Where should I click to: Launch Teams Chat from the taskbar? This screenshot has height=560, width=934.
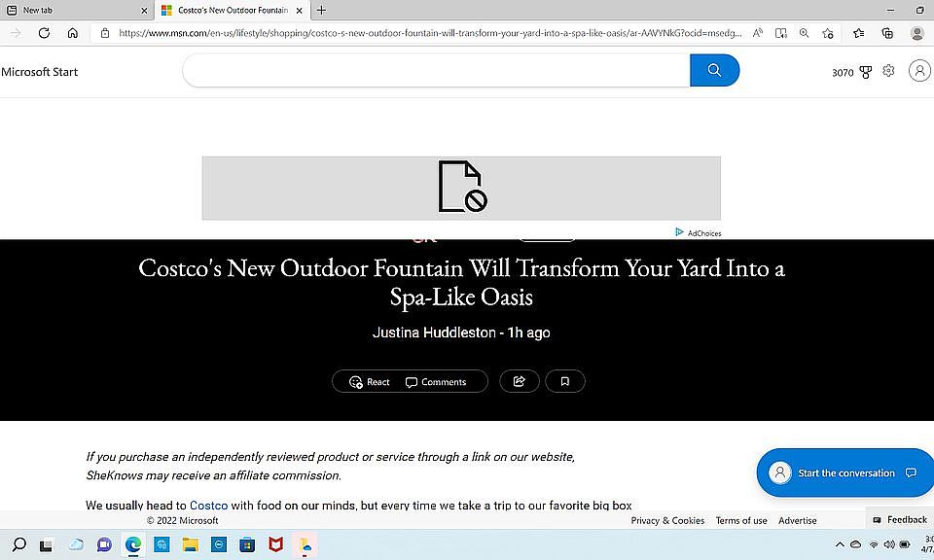(104, 544)
